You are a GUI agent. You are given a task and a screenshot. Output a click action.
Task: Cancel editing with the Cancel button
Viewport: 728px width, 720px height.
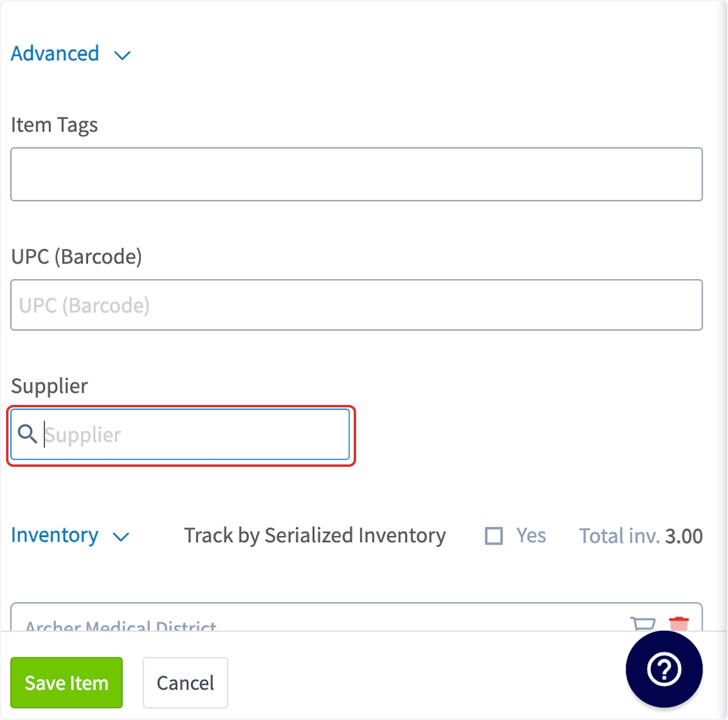pos(186,682)
